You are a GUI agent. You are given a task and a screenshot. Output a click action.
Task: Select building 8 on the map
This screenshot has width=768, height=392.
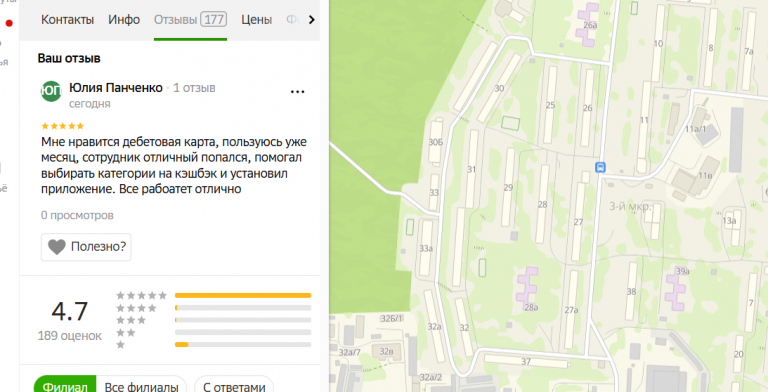(711, 48)
